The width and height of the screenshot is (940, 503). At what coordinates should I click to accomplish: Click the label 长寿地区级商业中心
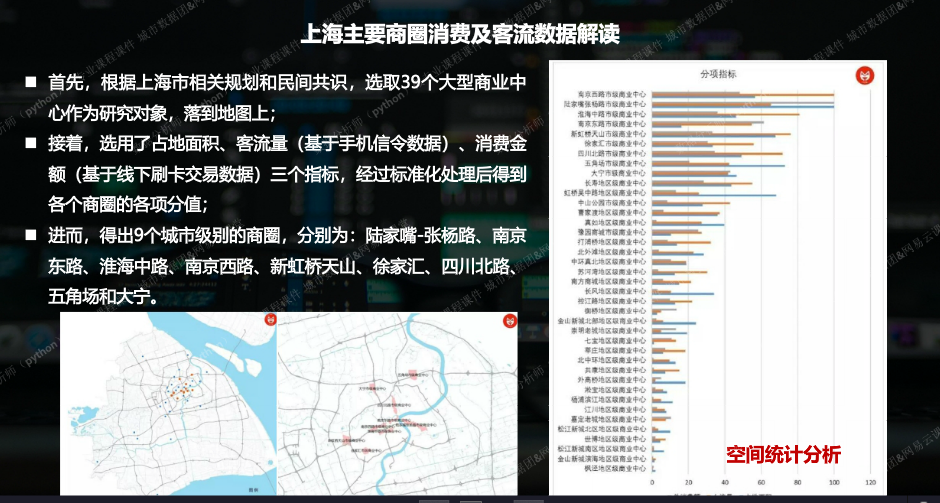615,183
